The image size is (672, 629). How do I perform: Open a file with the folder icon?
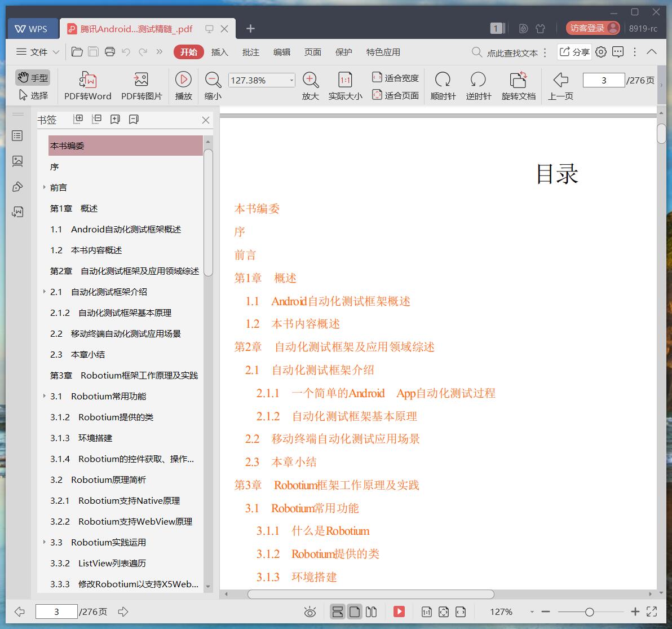(x=77, y=52)
